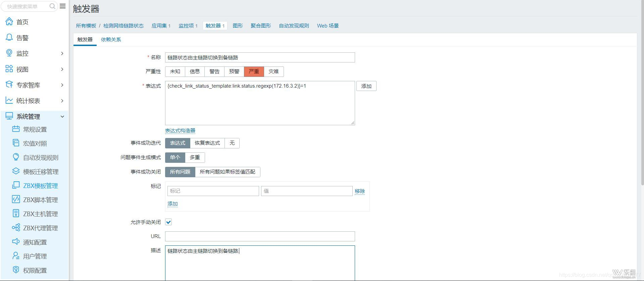This screenshot has width=644, height=281.
Task: Expand the 专家智库 menu chevron
Action: [62, 85]
